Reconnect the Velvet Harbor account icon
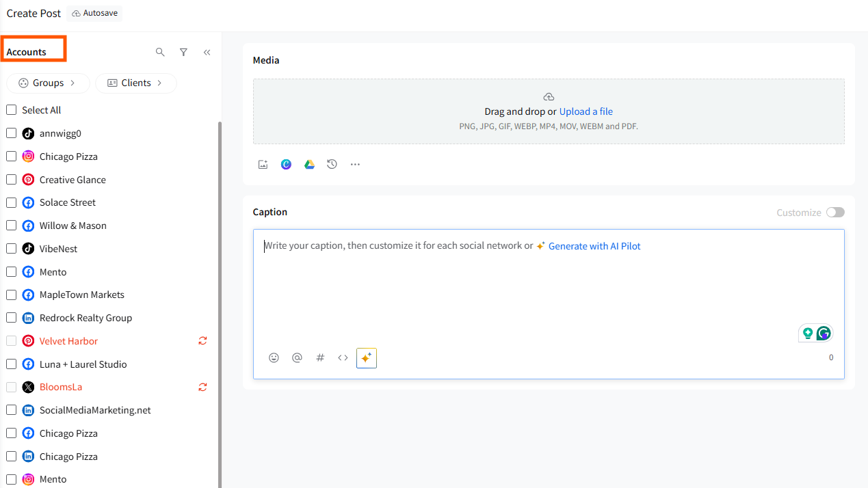 [202, 340]
